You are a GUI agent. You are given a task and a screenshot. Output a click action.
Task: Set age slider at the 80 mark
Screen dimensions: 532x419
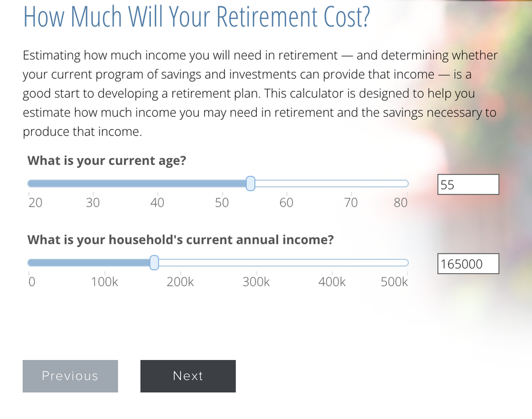pyautogui.click(x=407, y=183)
